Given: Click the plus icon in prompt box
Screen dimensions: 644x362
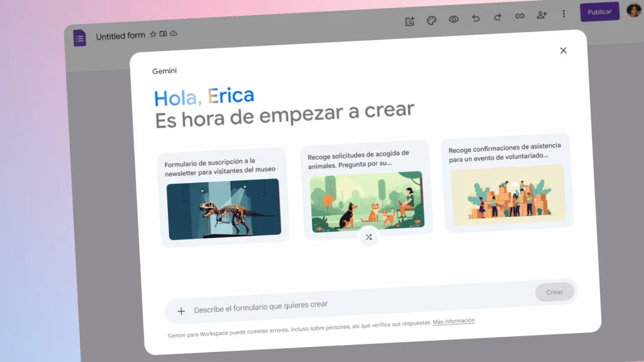Looking at the screenshot, I should (181, 311).
